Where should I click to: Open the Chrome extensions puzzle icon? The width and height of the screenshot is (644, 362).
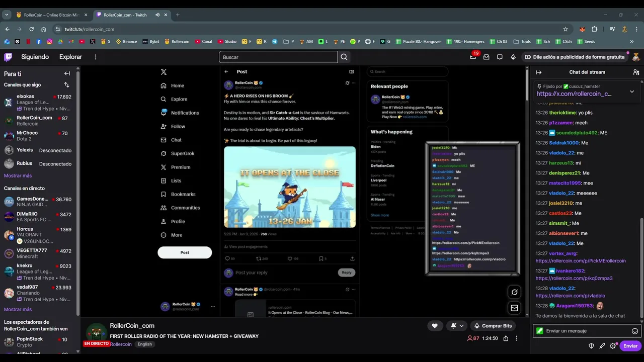594,29
